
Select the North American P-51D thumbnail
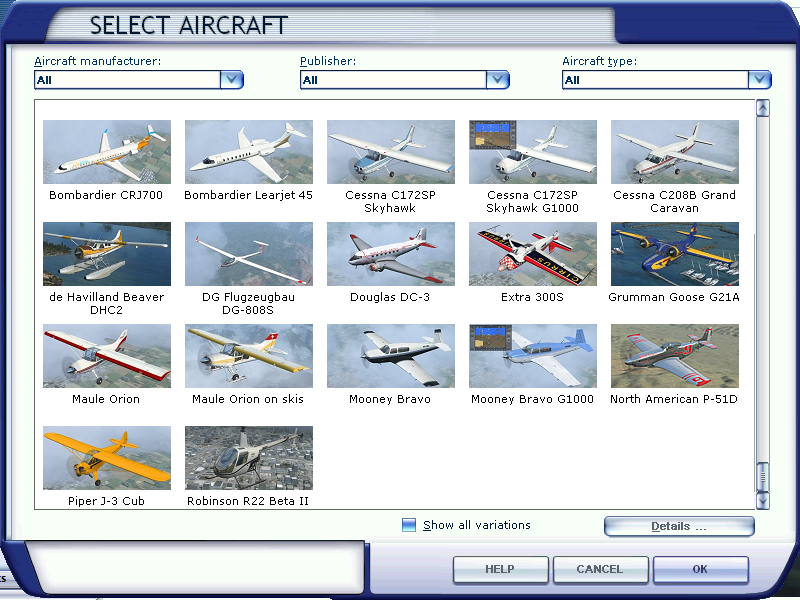coord(674,356)
